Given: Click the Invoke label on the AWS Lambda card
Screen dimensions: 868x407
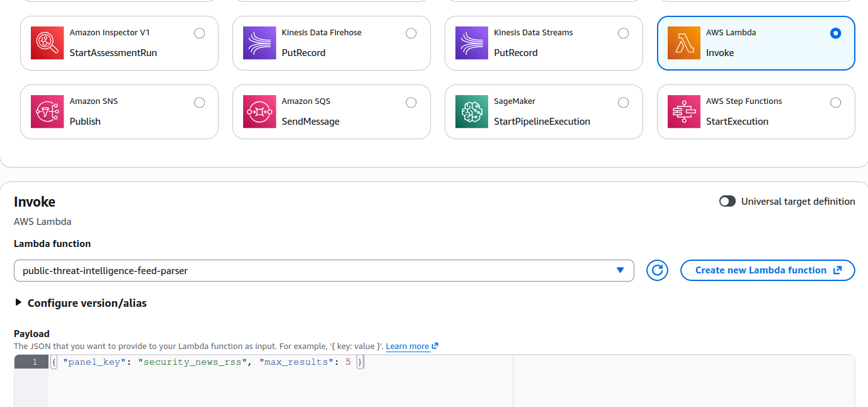Looking at the screenshot, I should point(720,53).
